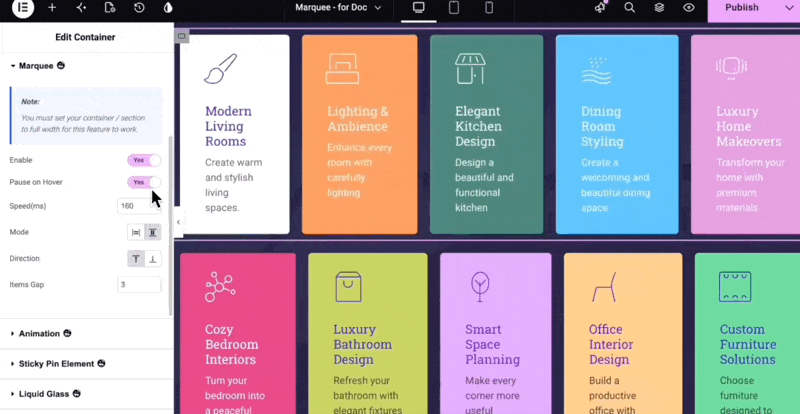Select the container handle icon
800x414 pixels.
point(182,36)
